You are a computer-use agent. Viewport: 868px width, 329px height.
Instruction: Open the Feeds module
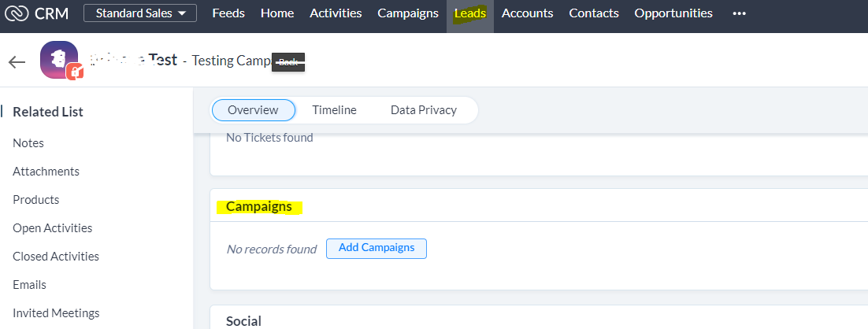pos(228,13)
